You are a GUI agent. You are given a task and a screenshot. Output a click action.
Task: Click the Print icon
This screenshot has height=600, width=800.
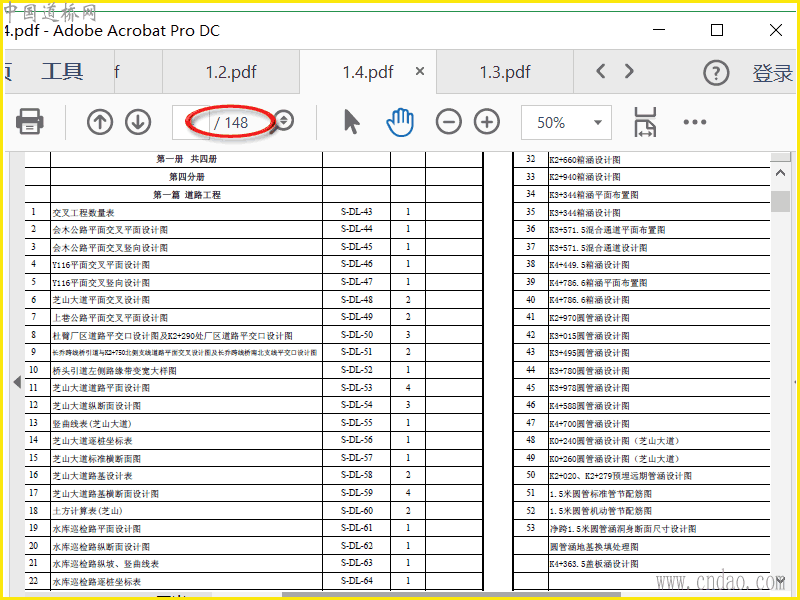30,121
